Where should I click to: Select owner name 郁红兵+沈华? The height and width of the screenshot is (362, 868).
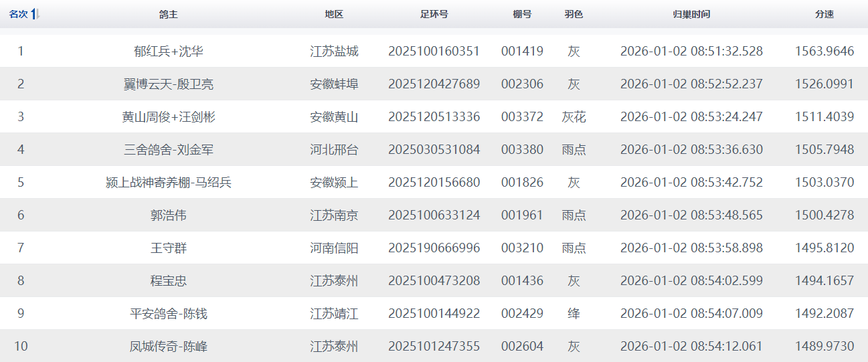[x=168, y=52]
